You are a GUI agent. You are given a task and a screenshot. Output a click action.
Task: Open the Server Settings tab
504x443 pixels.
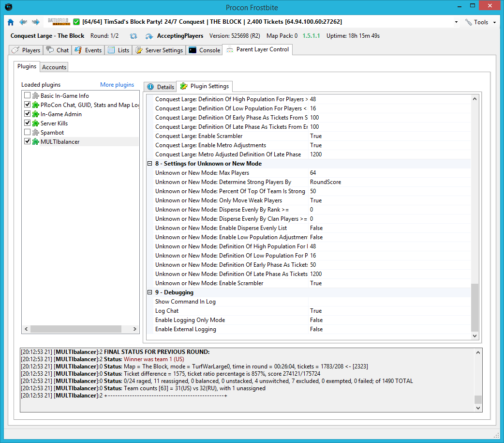(159, 50)
